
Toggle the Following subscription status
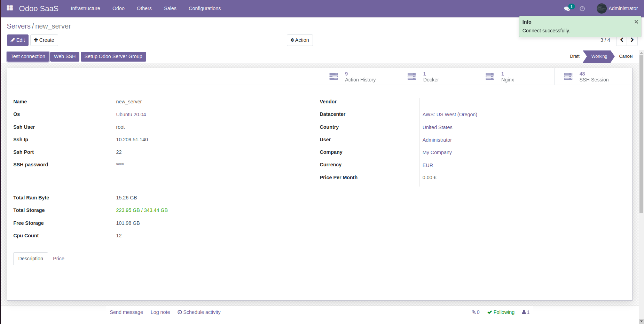(501, 312)
